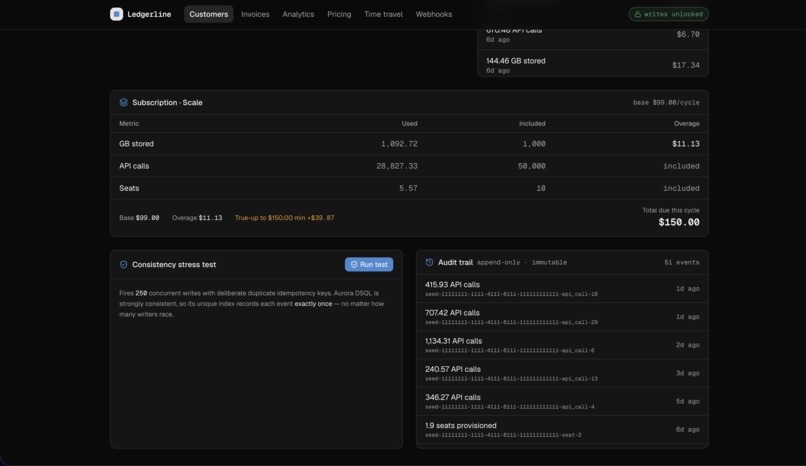Open the 415.93 API calls audit event

562,289
